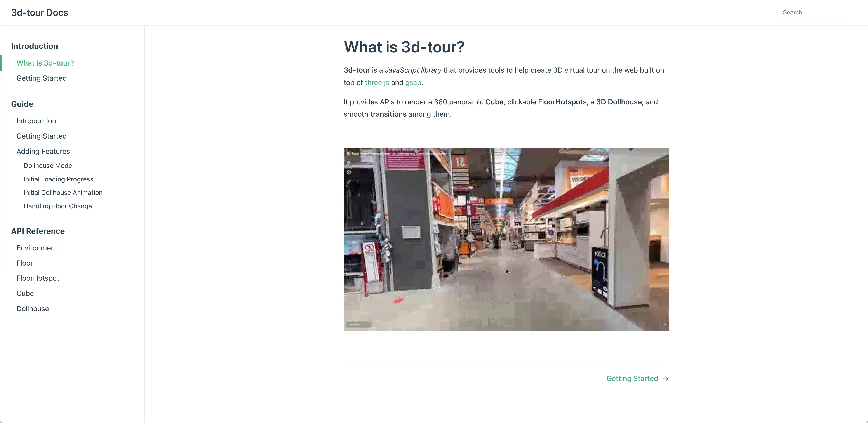Click the circular view icon in tour preview
This screenshot has width=868, height=423.
pyautogui.click(x=349, y=172)
